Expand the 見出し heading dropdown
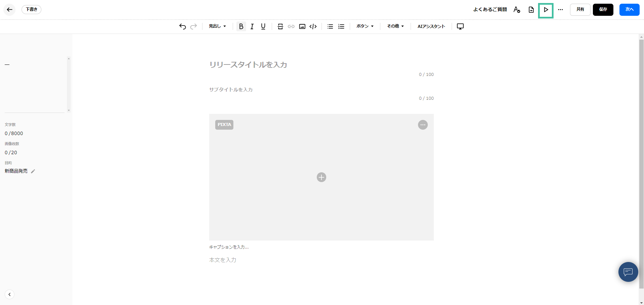 coord(217,26)
